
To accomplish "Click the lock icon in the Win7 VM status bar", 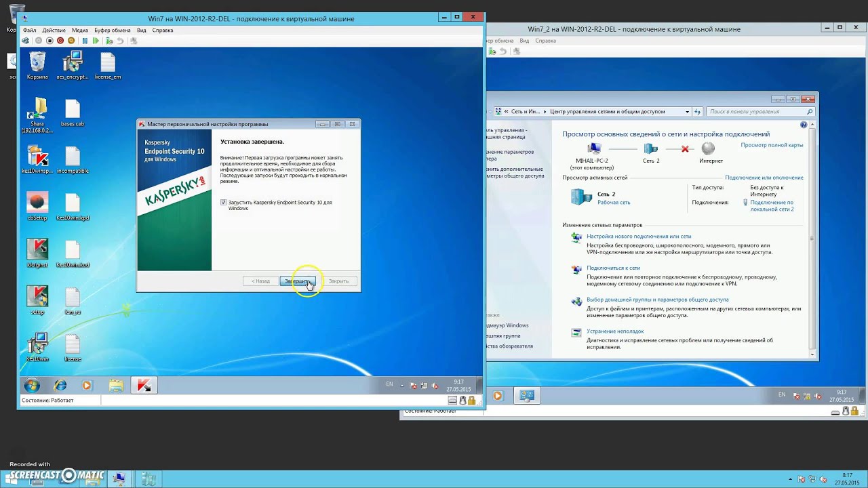I will coord(471,401).
